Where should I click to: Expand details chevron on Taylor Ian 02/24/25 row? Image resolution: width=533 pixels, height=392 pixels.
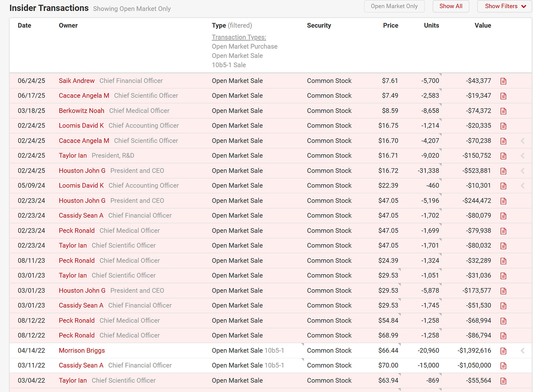coord(522,156)
